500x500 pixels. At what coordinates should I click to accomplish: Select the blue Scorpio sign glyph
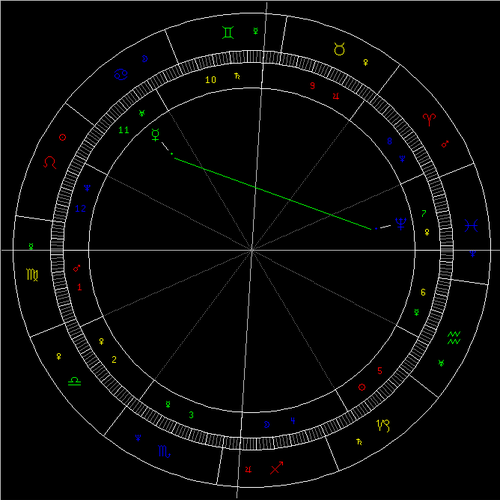point(164,452)
